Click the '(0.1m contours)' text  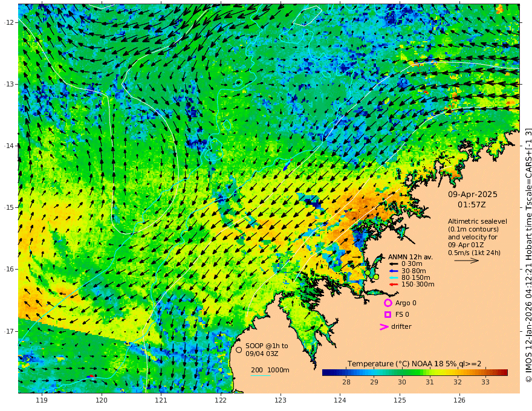point(473,229)
